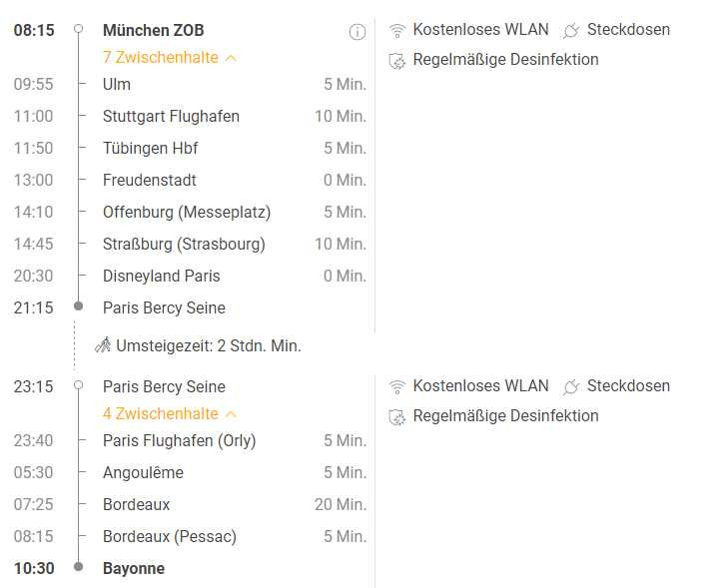Click chevron arrow next to 7 Zwischenhalte

[x=231, y=58]
